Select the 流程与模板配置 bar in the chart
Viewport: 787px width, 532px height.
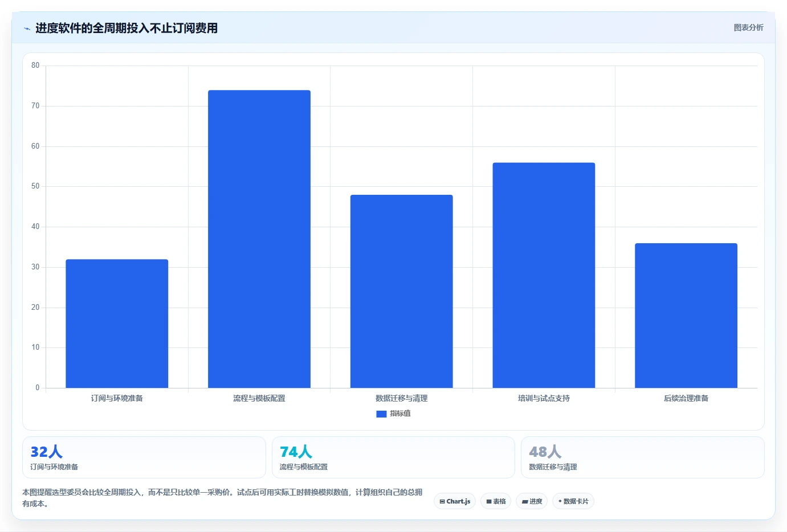tap(259, 239)
